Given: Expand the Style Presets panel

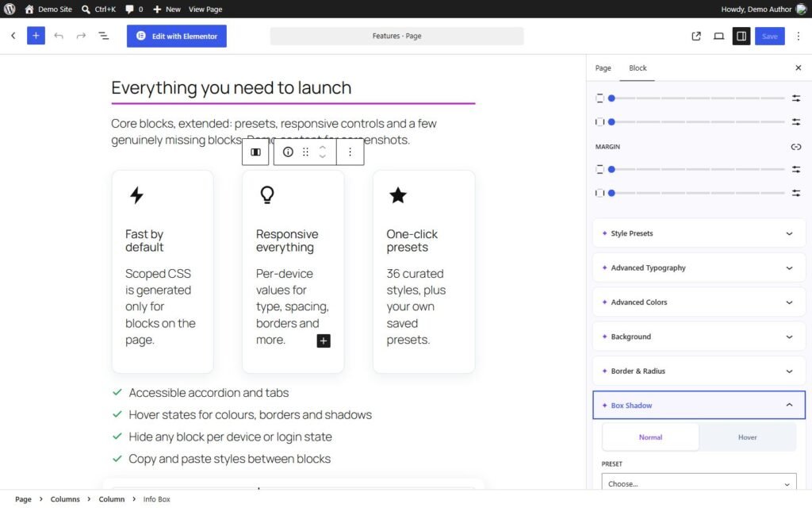Looking at the screenshot, I should [x=699, y=233].
